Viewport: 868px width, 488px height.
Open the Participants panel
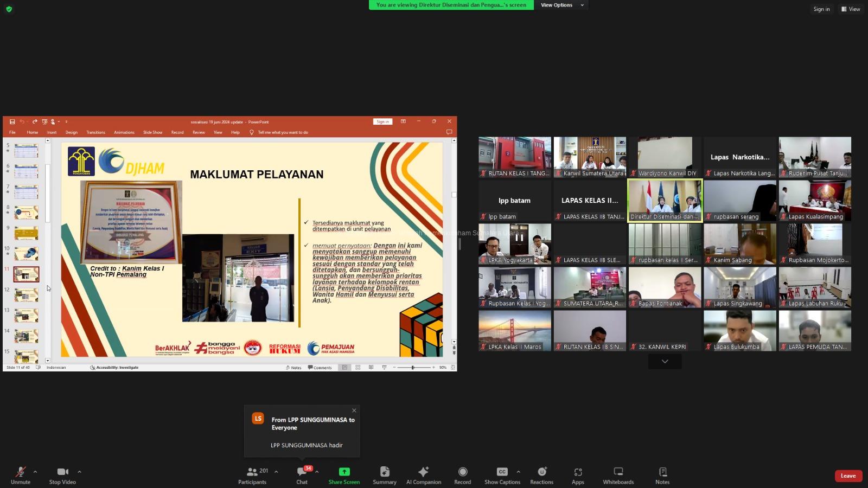click(x=252, y=475)
